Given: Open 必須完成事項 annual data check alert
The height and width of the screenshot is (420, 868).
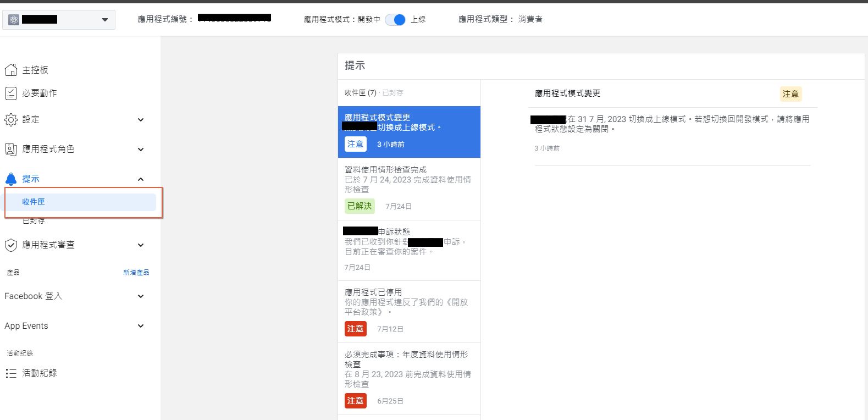Looking at the screenshot, I should coord(409,379).
